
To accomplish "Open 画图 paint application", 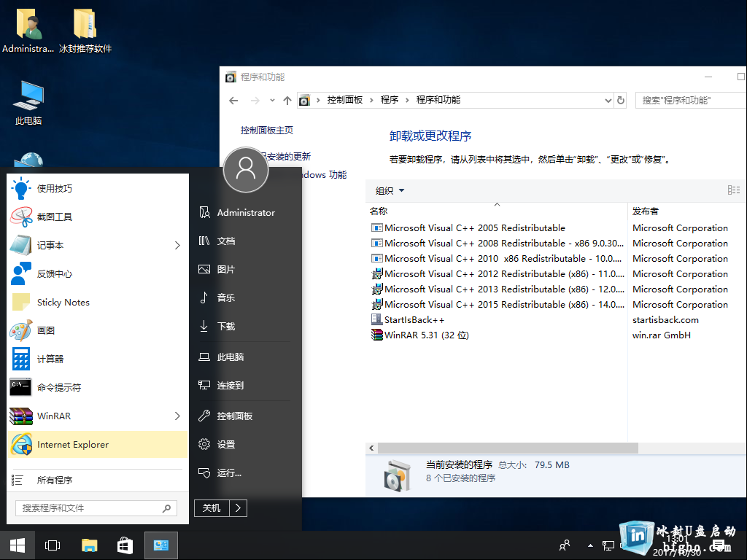I will point(98,330).
